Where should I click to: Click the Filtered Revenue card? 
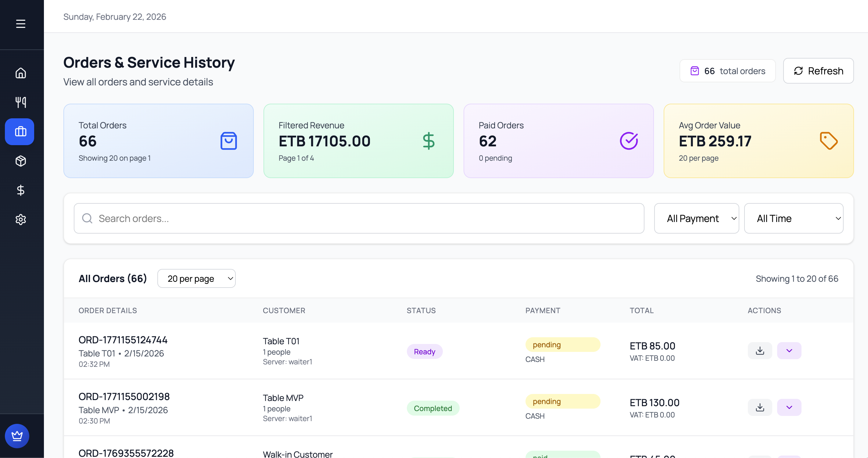pyautogui.click(x=358, y=141)
